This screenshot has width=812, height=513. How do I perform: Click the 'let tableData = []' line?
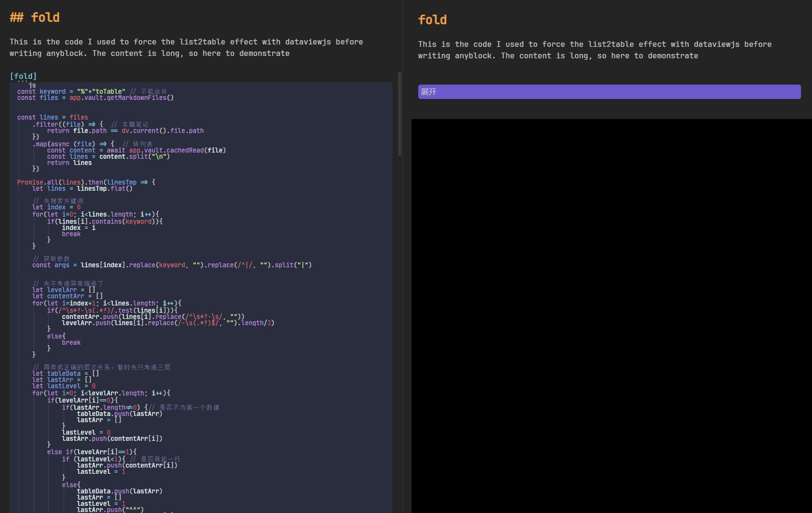[x=66, y=373]
